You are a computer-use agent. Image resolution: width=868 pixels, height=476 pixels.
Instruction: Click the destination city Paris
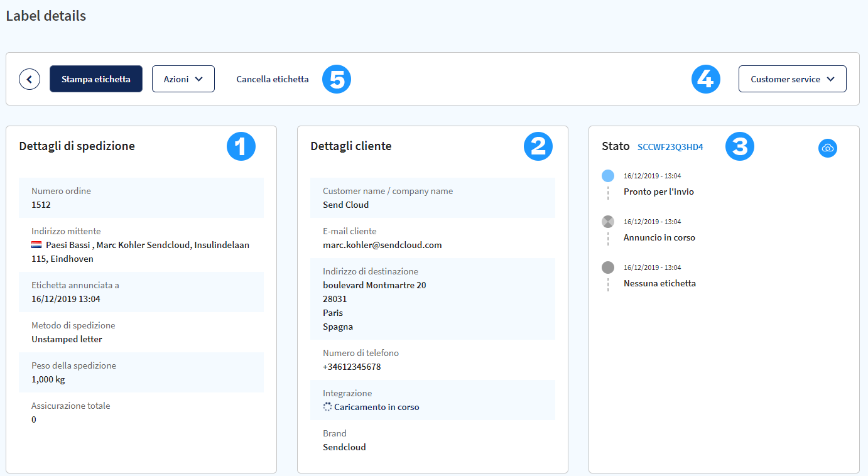pos(333,313)
